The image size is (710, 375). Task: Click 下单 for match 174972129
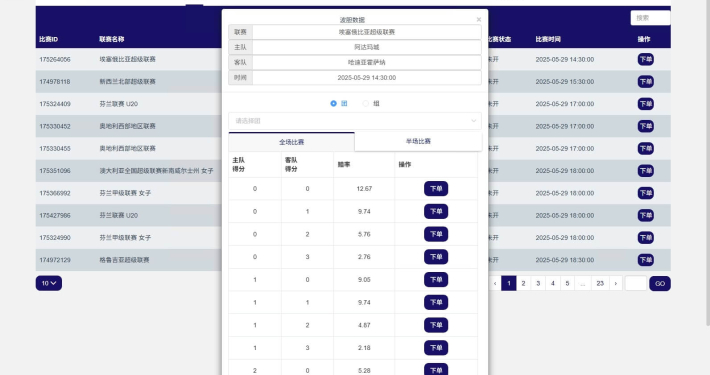click(x=645, y=260)
